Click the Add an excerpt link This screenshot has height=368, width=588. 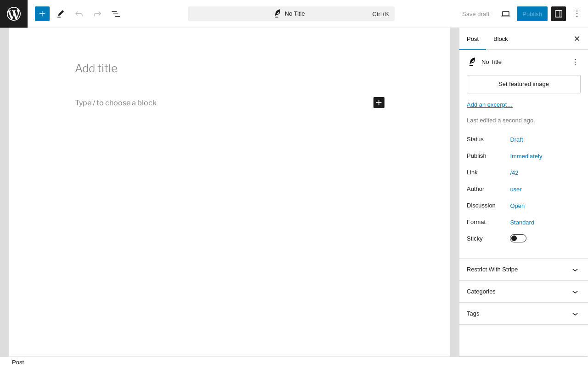click(x=490, y=104)
